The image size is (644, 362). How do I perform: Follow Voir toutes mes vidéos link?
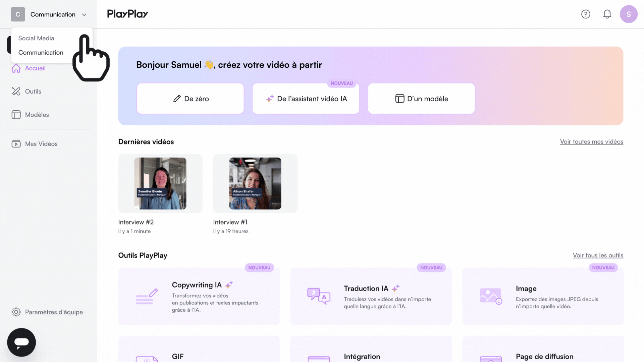(x=592, y=142)
